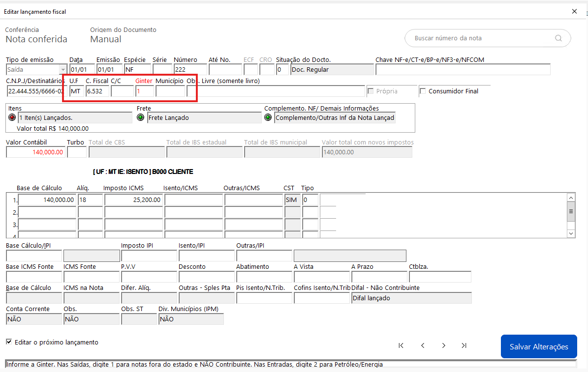Open the Tipo de emissão dropdown

63,70
